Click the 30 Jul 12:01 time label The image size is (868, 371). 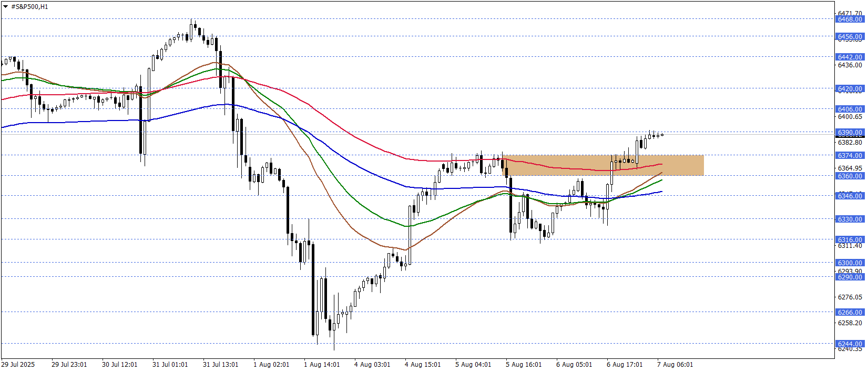120,365
